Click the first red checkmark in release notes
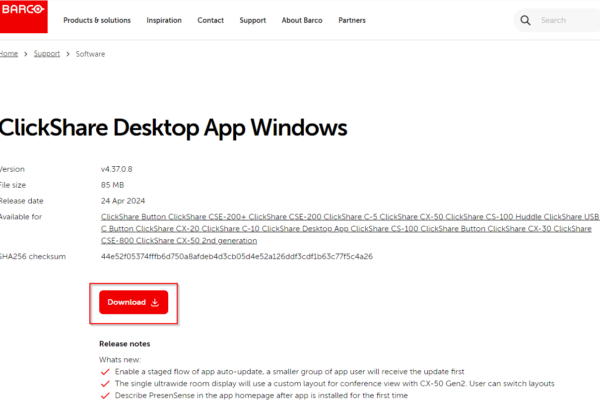Image resolution: width=600 pixels, height=403 pixels. point(105,370)
